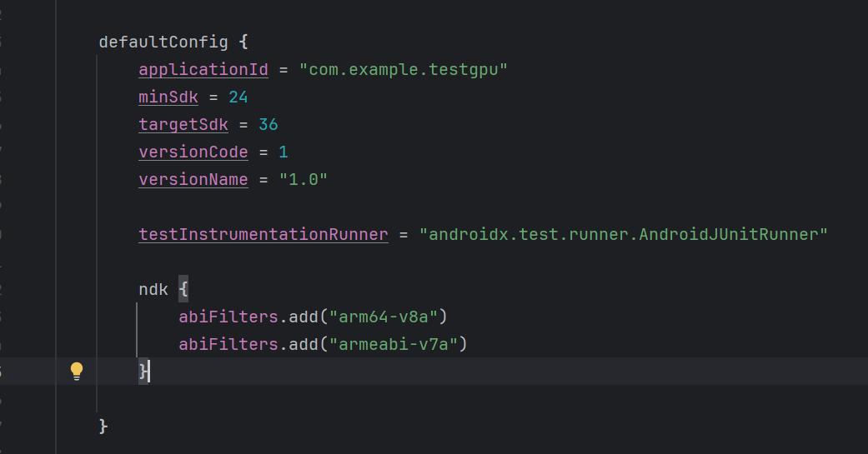Image resolution: width=868 pixels, height=454 pixels.
Task: Click the yellow lightbulb quick-fix icon
Action: [x=77, y=371]
